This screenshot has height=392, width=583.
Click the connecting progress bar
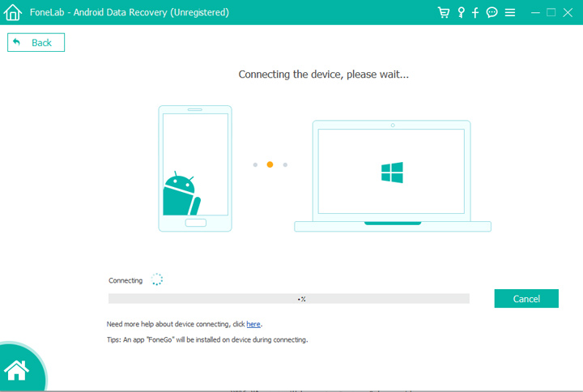click(288, 299)
